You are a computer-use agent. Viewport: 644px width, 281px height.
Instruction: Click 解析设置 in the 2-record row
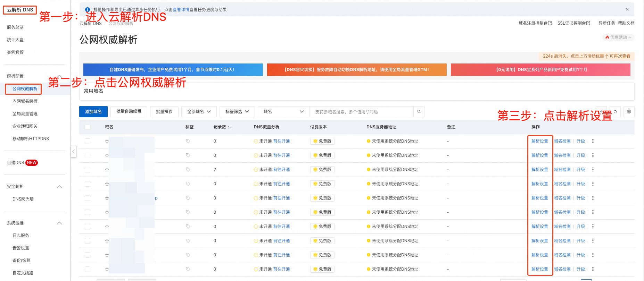pos(540,170)
